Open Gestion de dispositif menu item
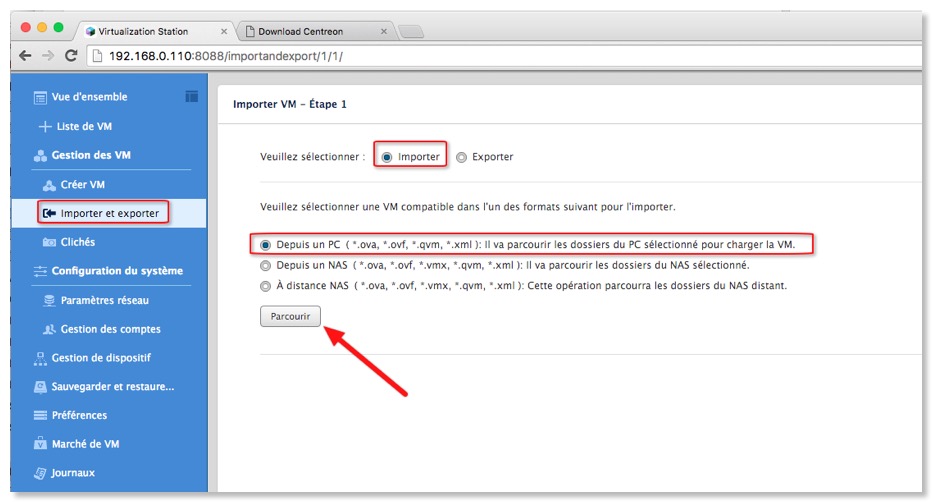The width and height of the screenshot is (932, 502). coord(101,358)
